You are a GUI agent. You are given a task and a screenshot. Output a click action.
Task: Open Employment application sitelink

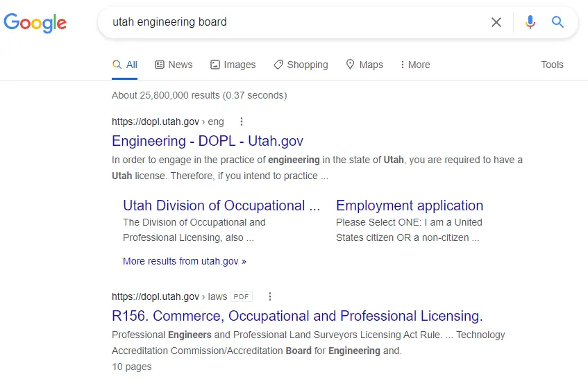410,205
